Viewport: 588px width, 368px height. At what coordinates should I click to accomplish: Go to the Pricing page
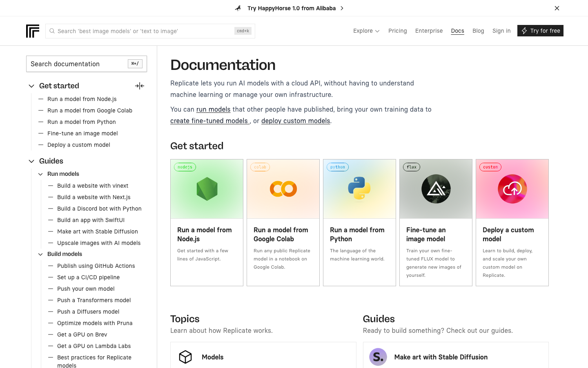(x=398, y=31)
